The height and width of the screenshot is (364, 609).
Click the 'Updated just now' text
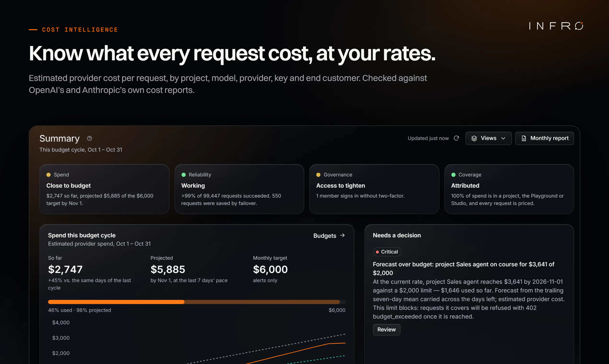click(428, 138)
